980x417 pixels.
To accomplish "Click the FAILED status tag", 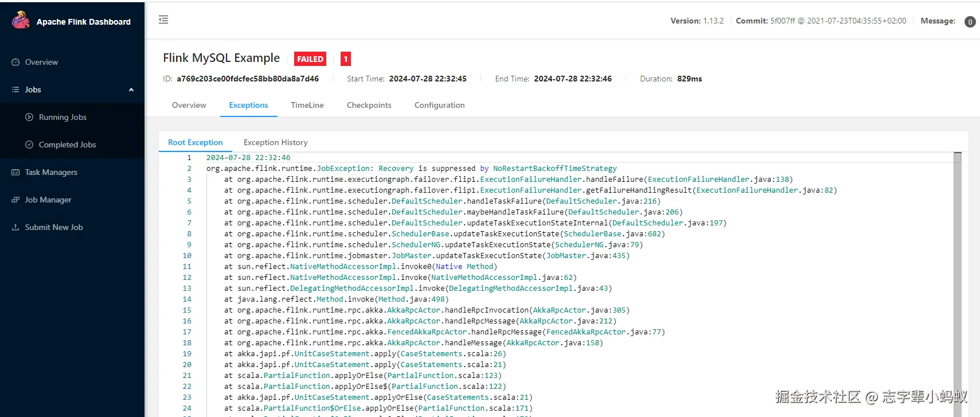I will tap(310, 59).
